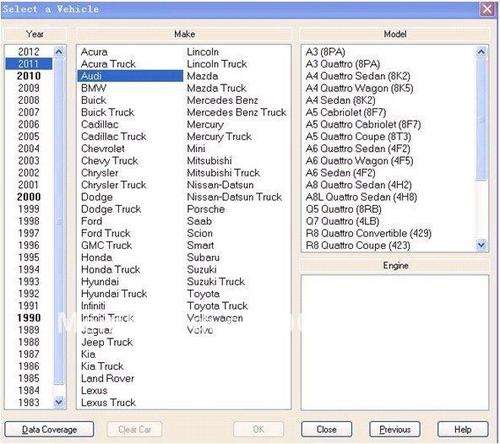Choose highlighted Audi make
The height and width of the screenshot is (444, 500).
point(130,76)
